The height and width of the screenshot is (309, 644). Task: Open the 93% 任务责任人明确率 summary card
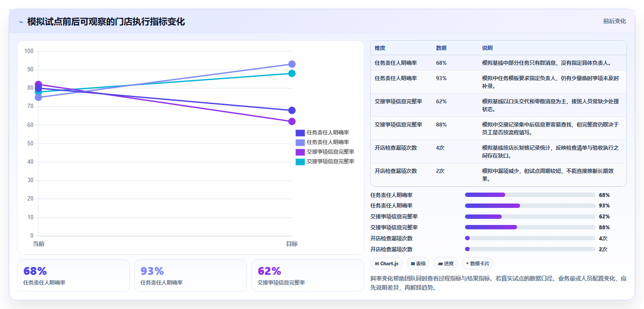point(191,275)
